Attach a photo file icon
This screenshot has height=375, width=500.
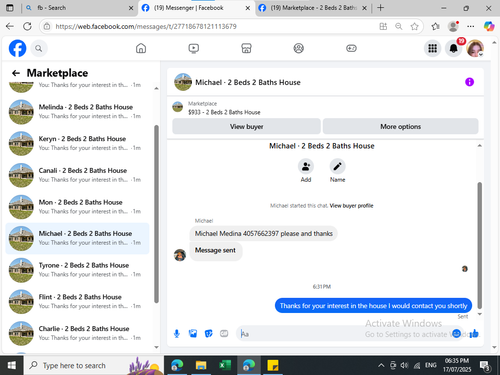193,333
